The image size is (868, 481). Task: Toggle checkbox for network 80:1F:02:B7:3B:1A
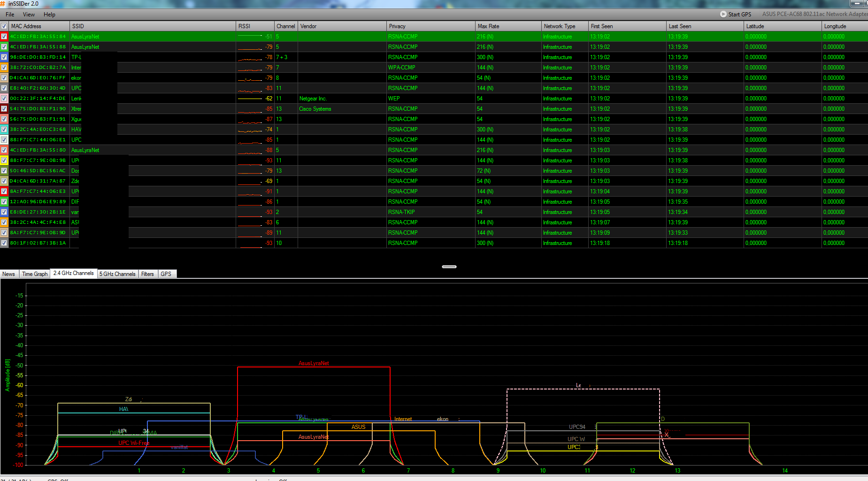(4, 243)
